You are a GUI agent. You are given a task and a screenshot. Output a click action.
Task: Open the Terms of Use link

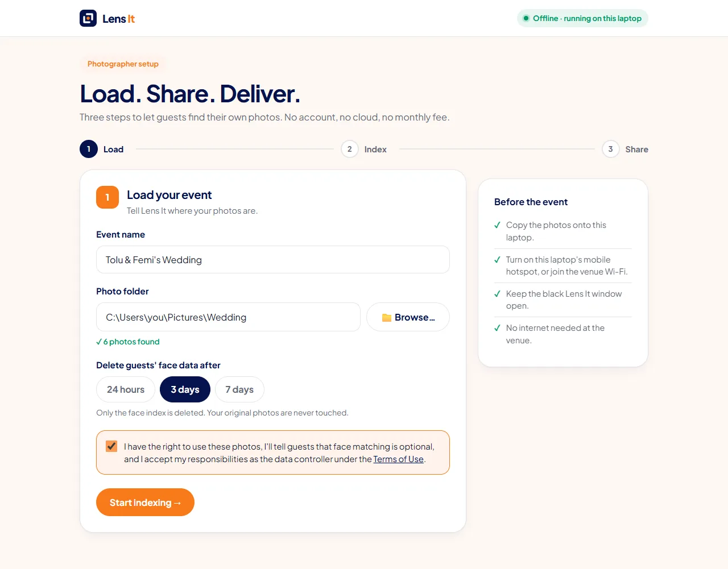coord(399,459)
